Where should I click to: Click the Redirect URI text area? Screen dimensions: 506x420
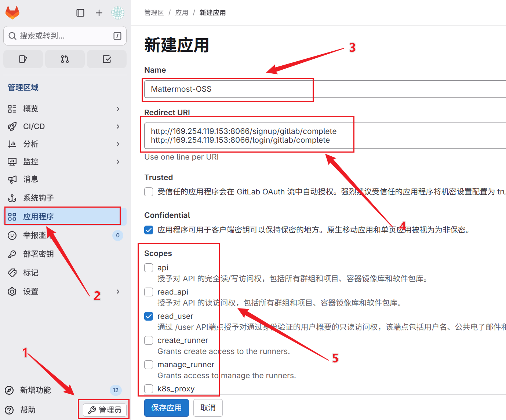click(x=325, y=136)
